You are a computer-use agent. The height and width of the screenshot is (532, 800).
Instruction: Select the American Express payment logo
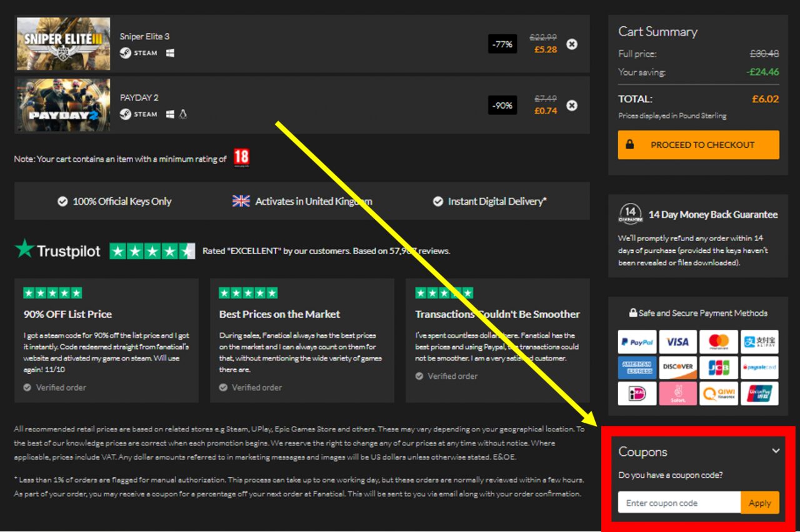point(637,368)
